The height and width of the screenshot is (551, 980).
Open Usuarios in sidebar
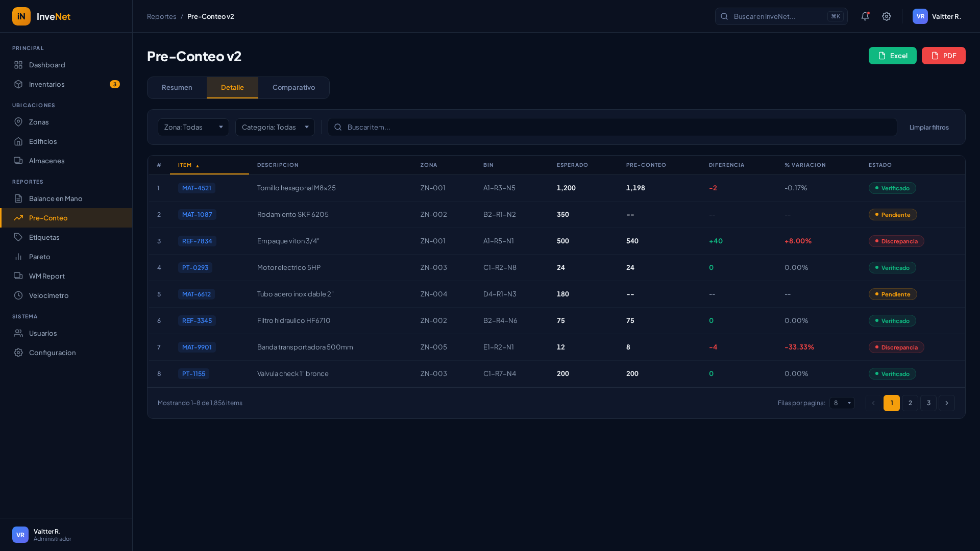[x=43, y=333]
